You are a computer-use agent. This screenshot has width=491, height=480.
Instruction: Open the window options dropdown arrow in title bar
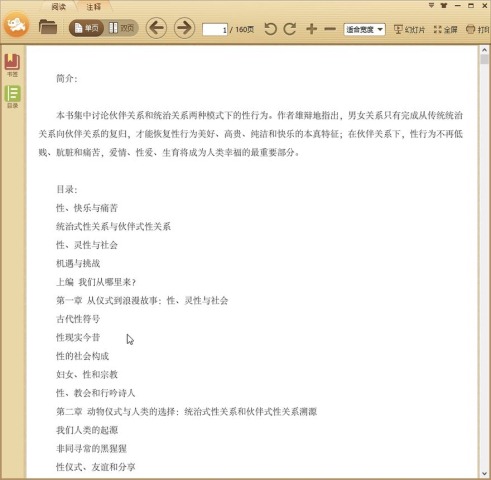pyautogui.click(x=431, y=5)
